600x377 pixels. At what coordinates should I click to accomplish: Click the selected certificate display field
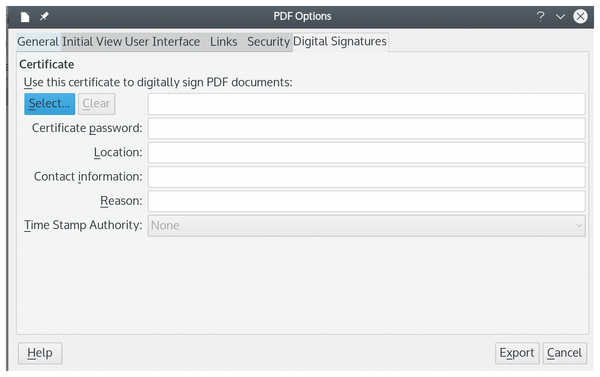coord(366,104)
